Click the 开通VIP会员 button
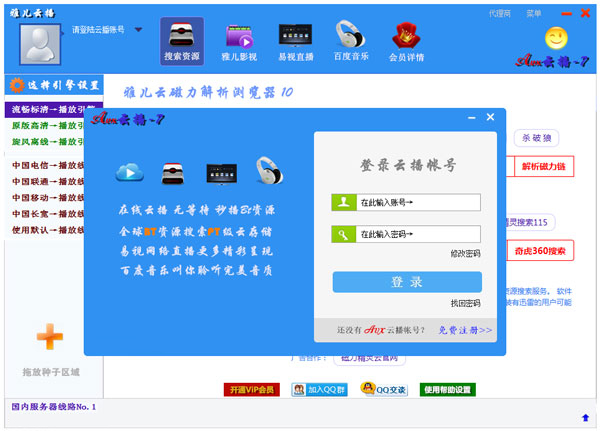The image size is (600, 431). click(251, 389)
